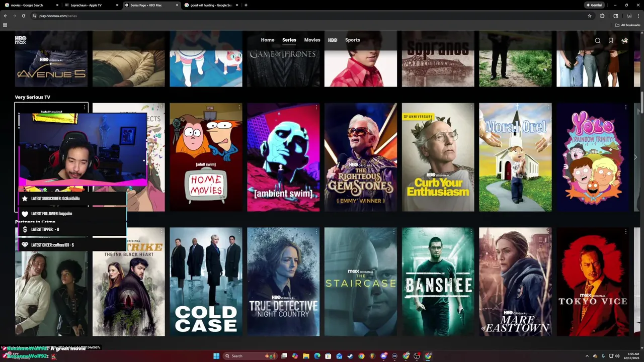Reload the HBO Max page
This screenshot has height=362, width=644.
pos(24,16)
